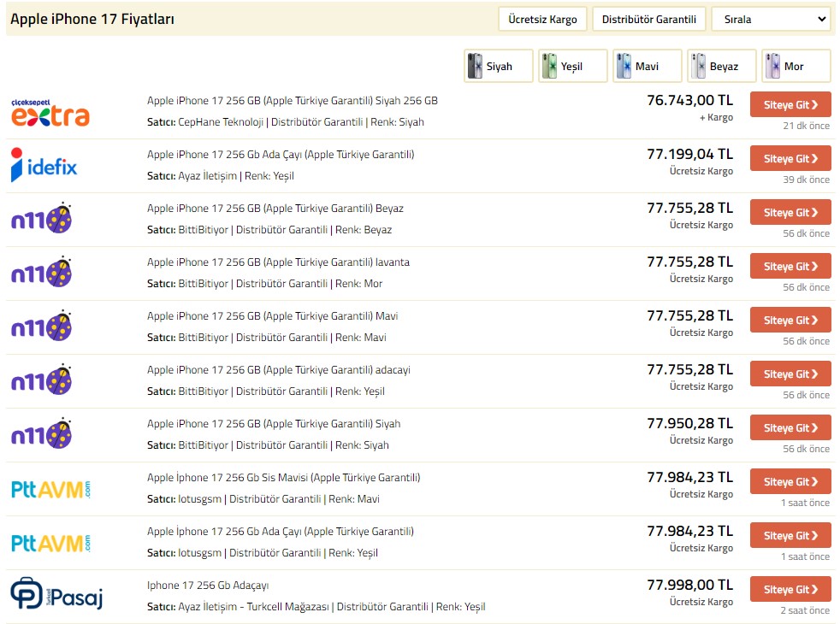
Task: Click the Çiçeksepeti Extra store logo
Action: click(x=50, y=112)
